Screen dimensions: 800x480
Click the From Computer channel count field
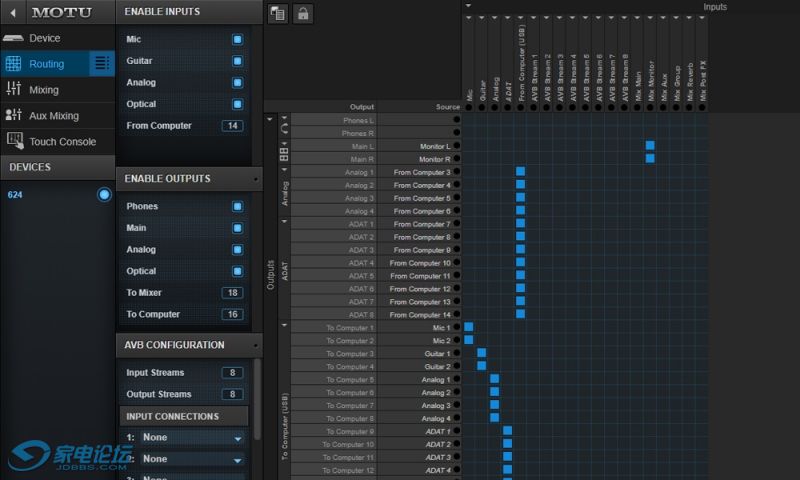(232, 126)
